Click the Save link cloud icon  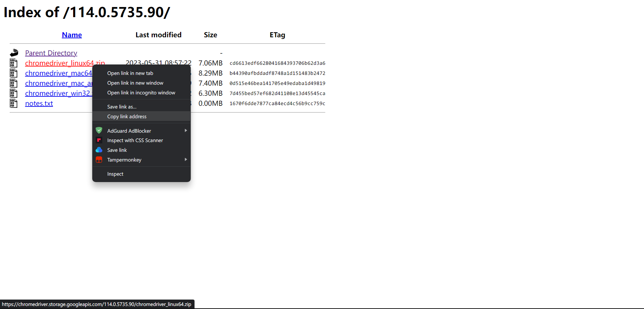point(99,150)
